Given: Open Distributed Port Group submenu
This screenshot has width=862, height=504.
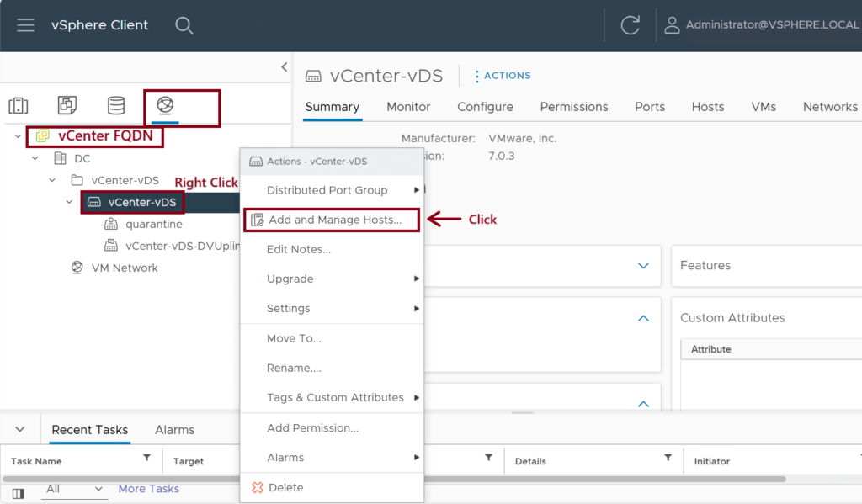Looking at the screenshot, I should [332, 190].
